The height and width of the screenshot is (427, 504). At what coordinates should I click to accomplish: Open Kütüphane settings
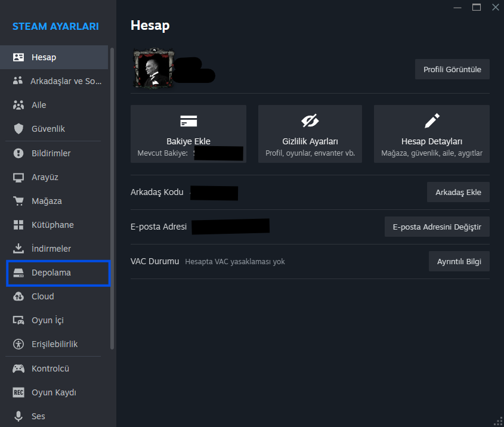[x=54, y=225]
